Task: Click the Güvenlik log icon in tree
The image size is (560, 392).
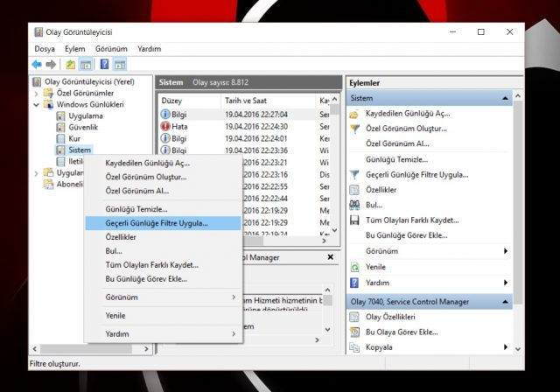Action: tap(60, 128)
